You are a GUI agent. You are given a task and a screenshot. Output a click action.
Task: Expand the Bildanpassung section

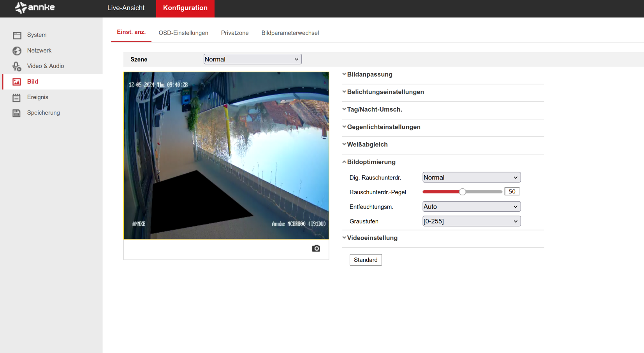[369, 74]
